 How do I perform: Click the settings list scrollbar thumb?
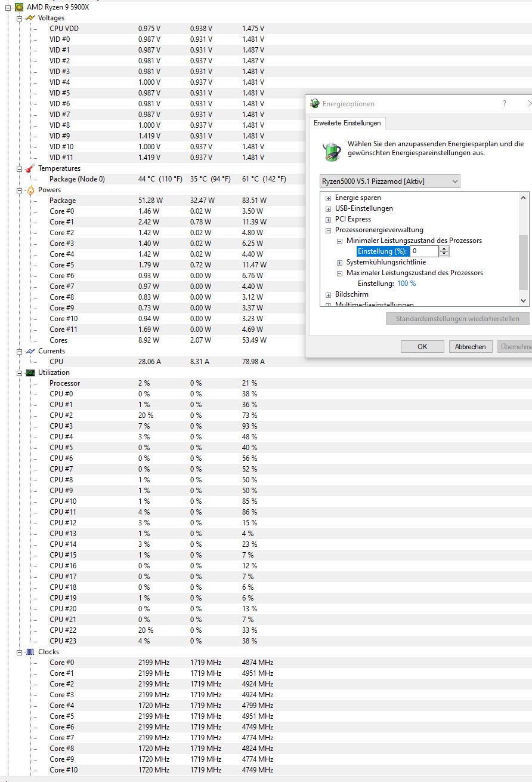pos(524,263)
